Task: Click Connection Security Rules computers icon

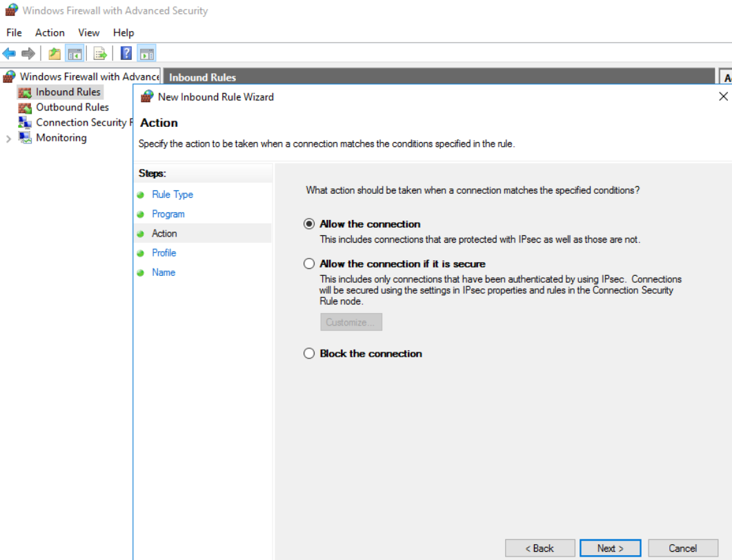Action: point(25,123)
